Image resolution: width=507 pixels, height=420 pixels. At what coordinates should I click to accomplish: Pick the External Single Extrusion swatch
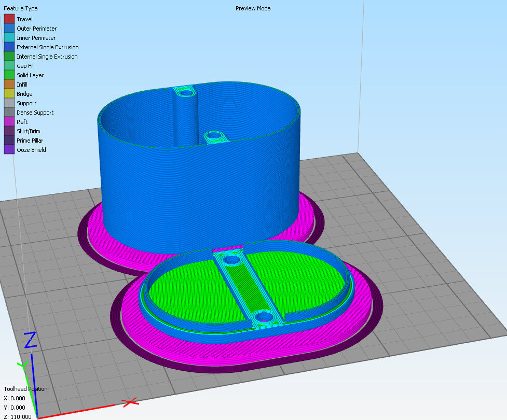coord(9,47)
